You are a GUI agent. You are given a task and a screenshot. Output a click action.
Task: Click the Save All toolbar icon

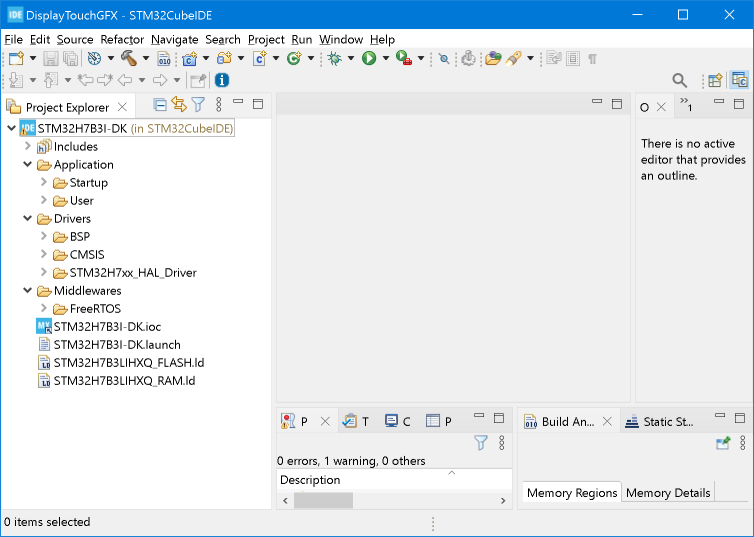pyautogui.click(x=71, y=59)
